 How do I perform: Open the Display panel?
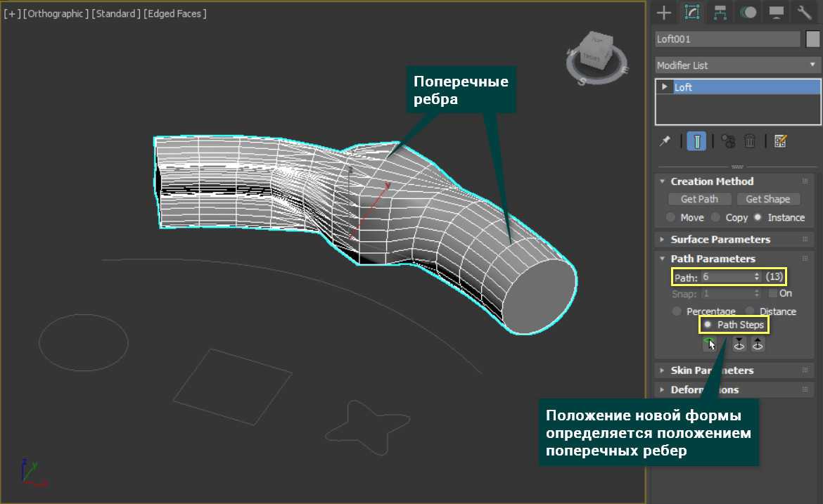[x=777, y=12]
